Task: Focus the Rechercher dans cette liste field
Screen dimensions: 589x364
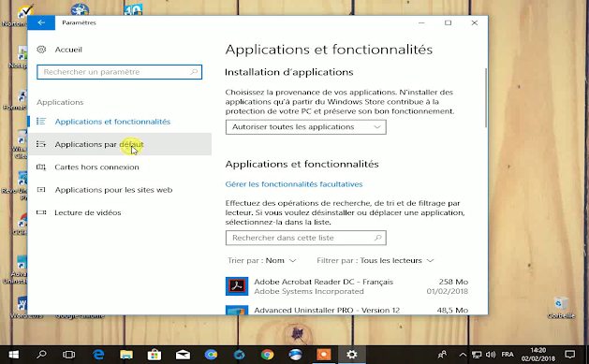Action: pos(306,238)
